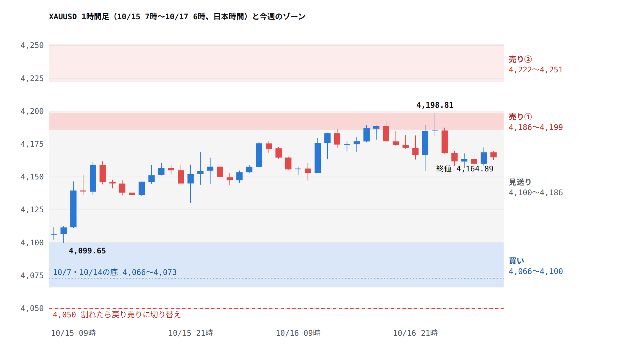Image resolution: width=644 pixels, height=355 pixels.
Task: Select the 売り① zone label
Action: click(520, 117)
